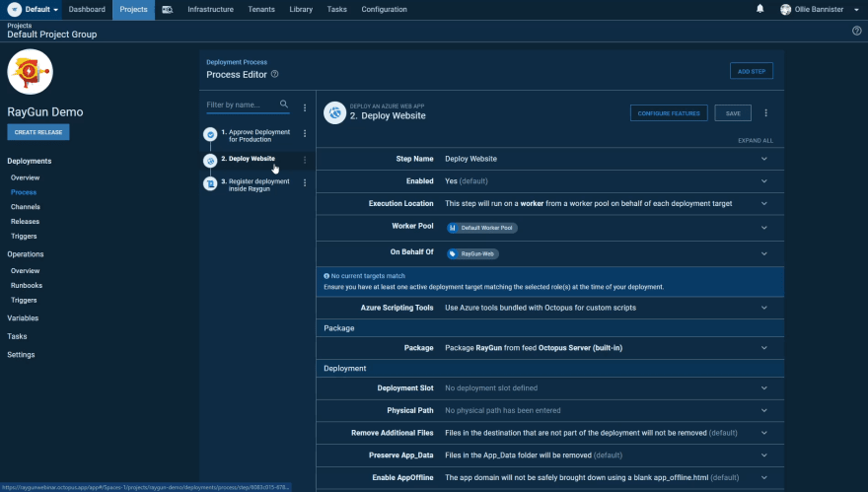Save the Deploy Website step
The image size is (868, 492).
tap(733, 113)
